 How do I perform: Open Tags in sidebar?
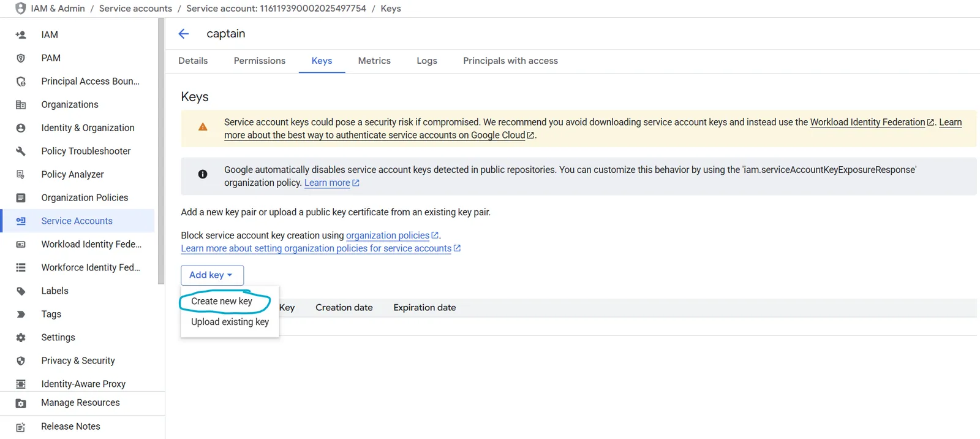point(78,315)
